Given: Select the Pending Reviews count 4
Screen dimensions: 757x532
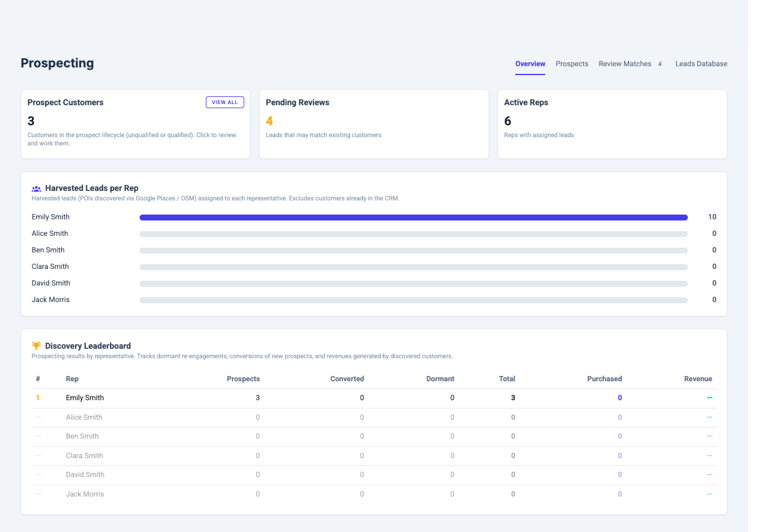Looking at the screenshot, I should [269, 121].
